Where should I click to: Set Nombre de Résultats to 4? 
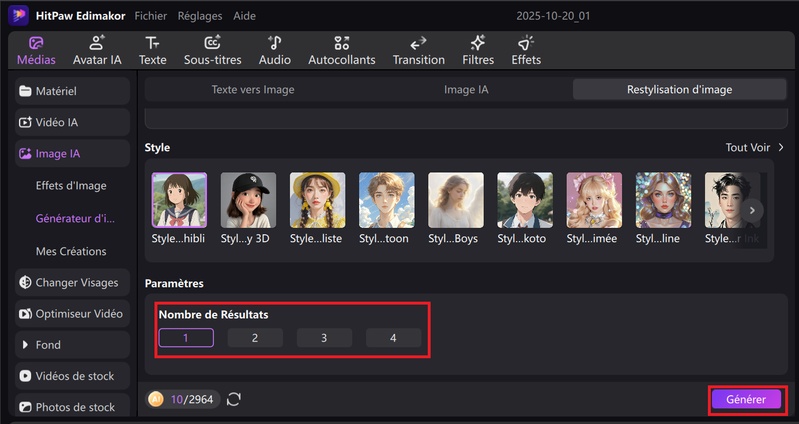393,338
